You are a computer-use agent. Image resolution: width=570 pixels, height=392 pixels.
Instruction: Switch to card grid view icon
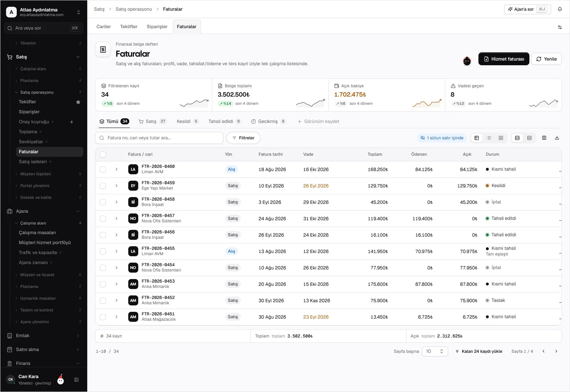(501, 138)
